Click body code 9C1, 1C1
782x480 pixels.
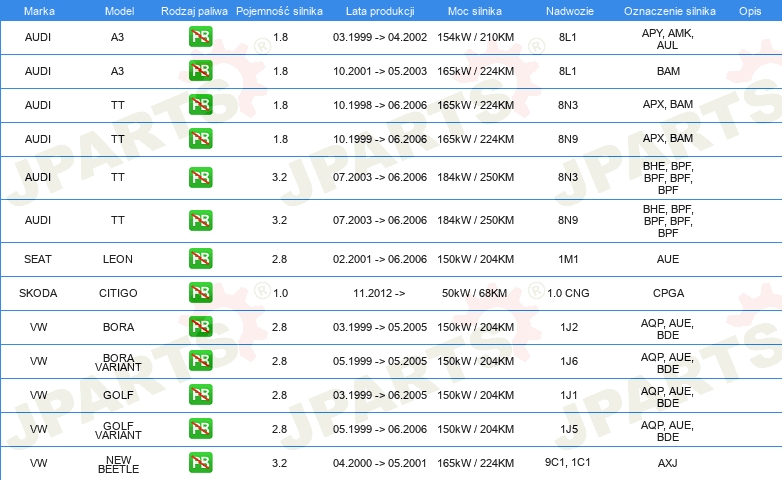(x=568, y=462)
